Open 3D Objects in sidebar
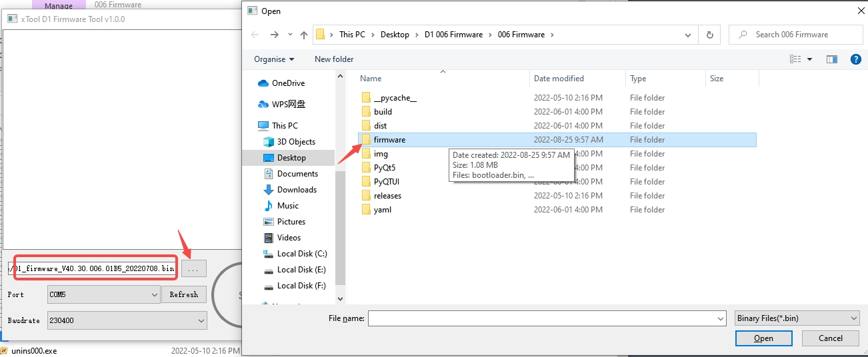 [296, 142]
